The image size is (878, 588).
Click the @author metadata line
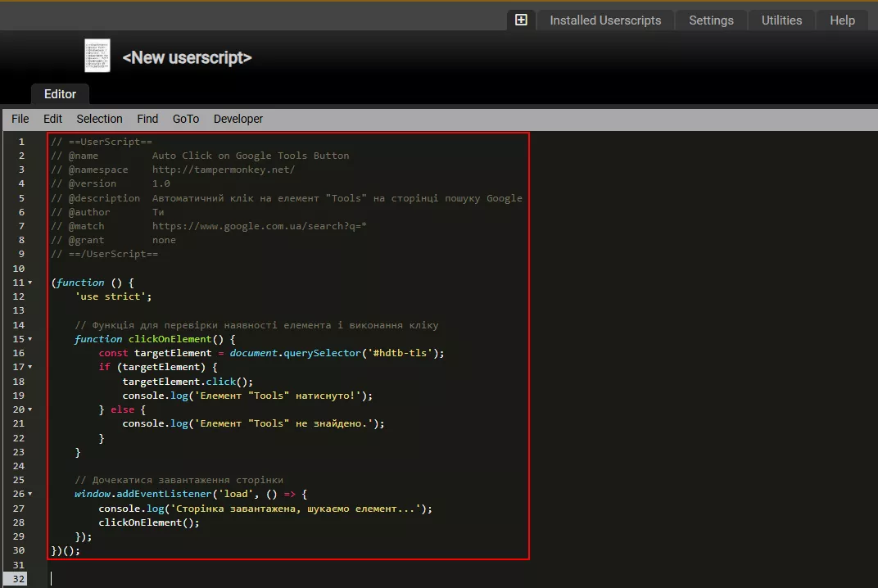[107, 212]
